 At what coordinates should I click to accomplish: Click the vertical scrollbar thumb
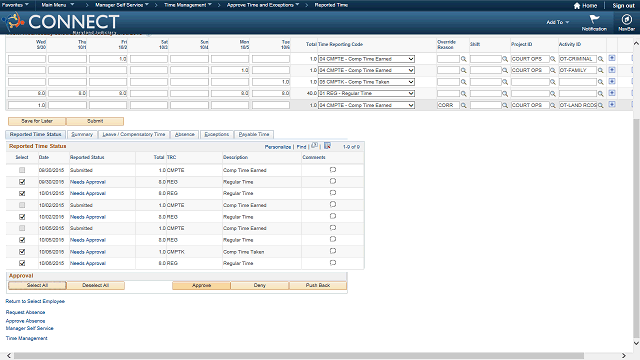coord(636,227)
